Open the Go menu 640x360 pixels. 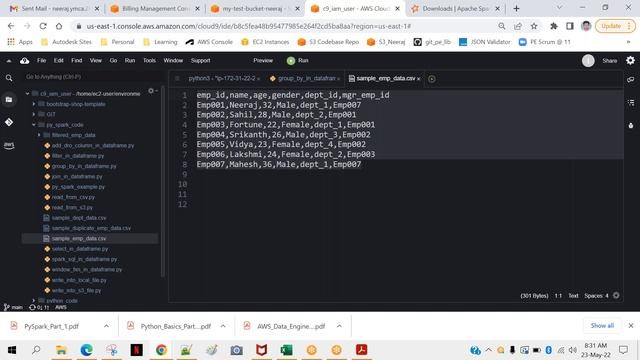click(113, 60)
